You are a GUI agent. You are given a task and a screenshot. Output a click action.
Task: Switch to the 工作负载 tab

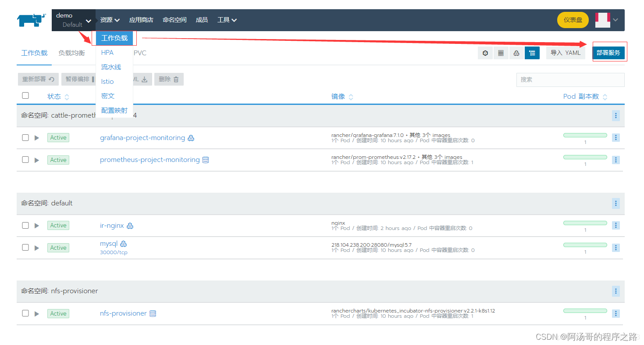[34, 53]
